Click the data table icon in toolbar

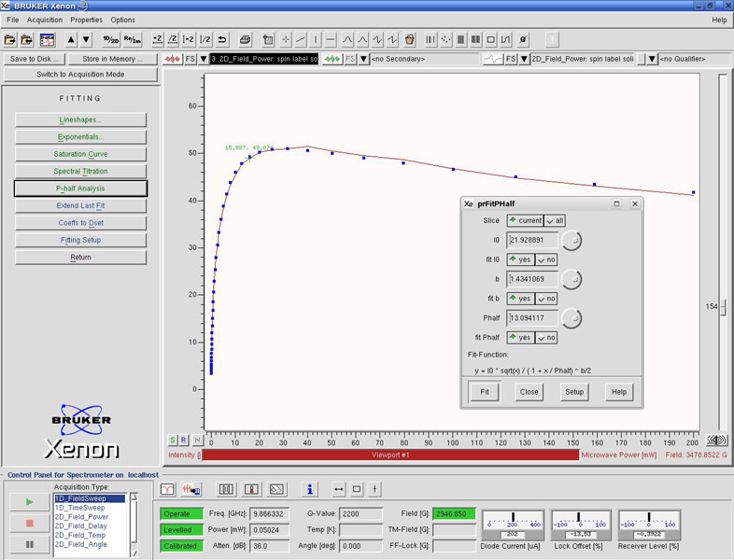click(48, 40)
